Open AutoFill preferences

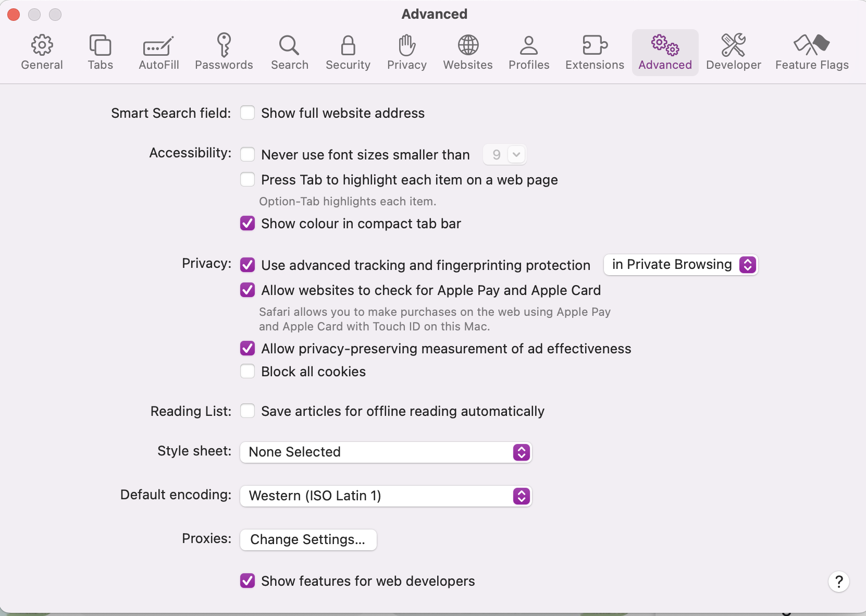[158, 52]
